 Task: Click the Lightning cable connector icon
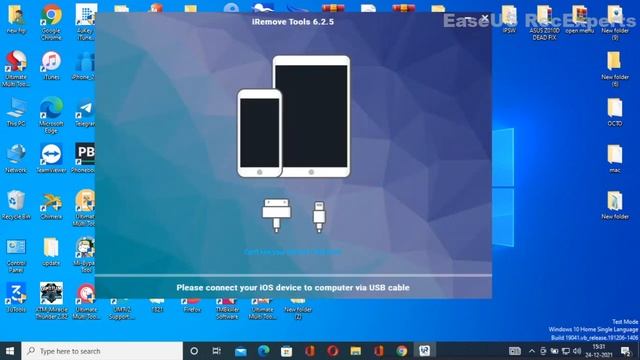(x=319, y=217)
